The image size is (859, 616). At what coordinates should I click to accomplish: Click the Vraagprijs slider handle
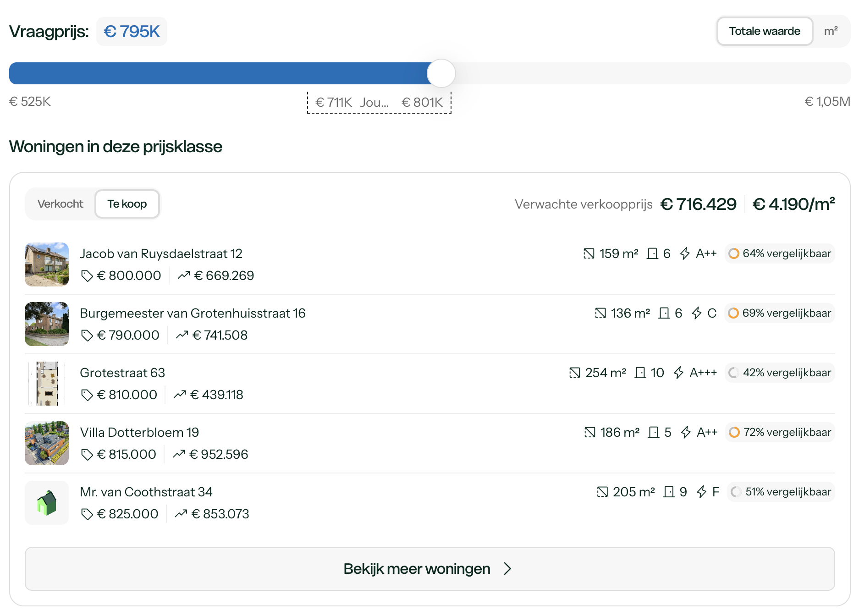click(441, 73)
